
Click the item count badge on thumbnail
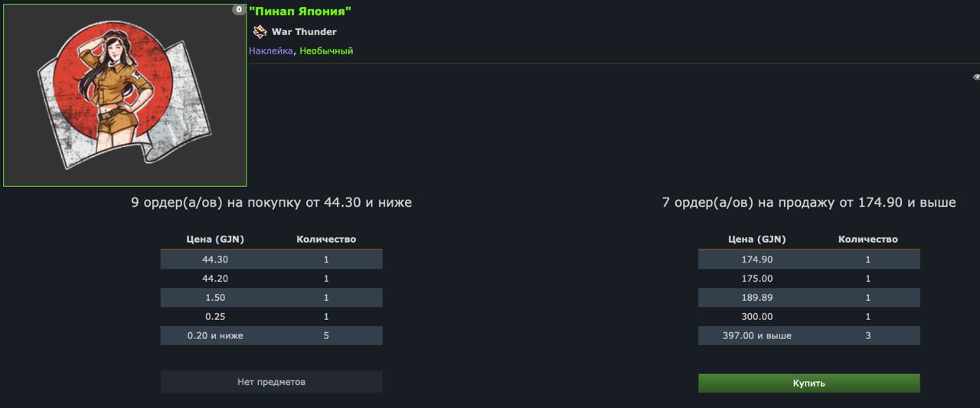(239, 10)
